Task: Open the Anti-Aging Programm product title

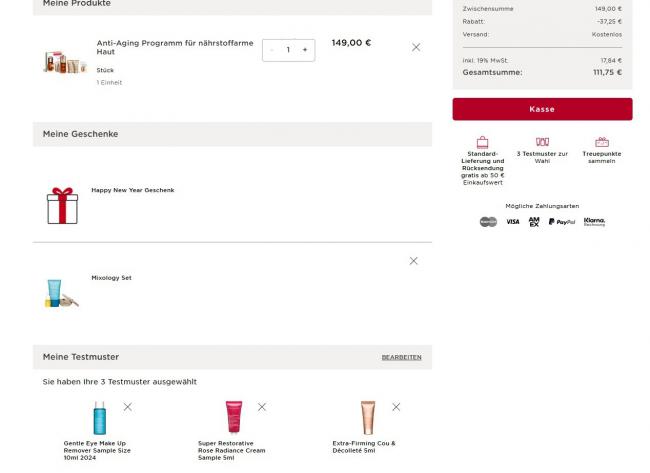Action: pos(175,47)
